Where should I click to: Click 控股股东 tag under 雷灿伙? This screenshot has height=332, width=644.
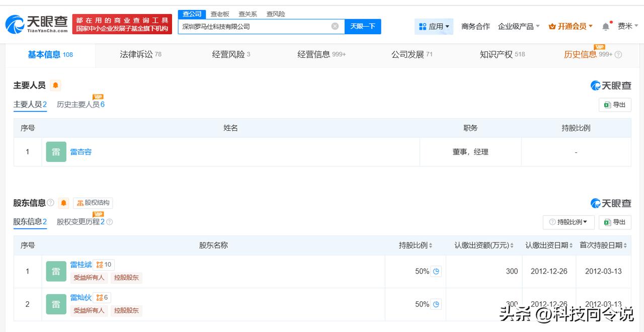pyautogui.click(x=127, y=311)
